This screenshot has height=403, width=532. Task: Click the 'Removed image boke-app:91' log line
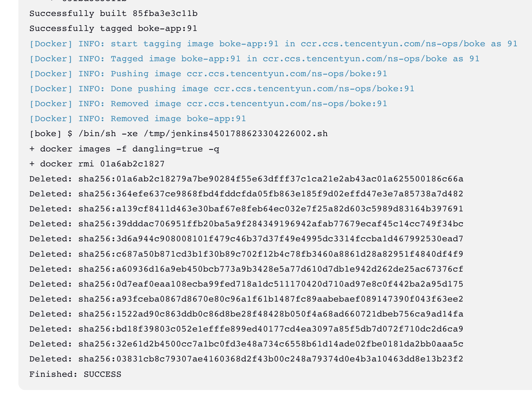[x=137, y=119]
